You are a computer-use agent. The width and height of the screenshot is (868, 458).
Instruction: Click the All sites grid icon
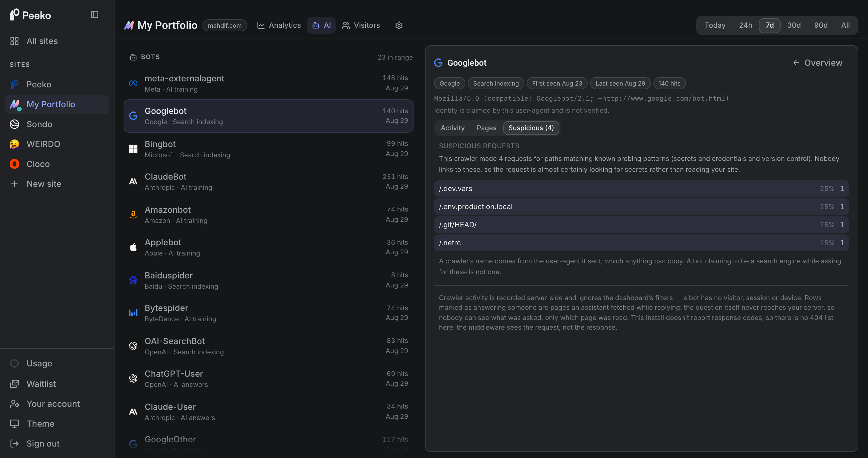point(14,41)
